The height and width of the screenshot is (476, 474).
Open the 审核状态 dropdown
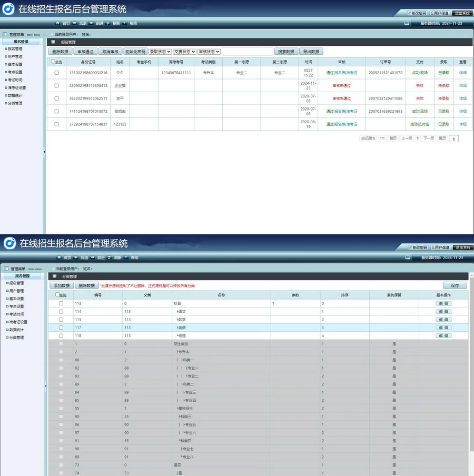tap(209, 52)
